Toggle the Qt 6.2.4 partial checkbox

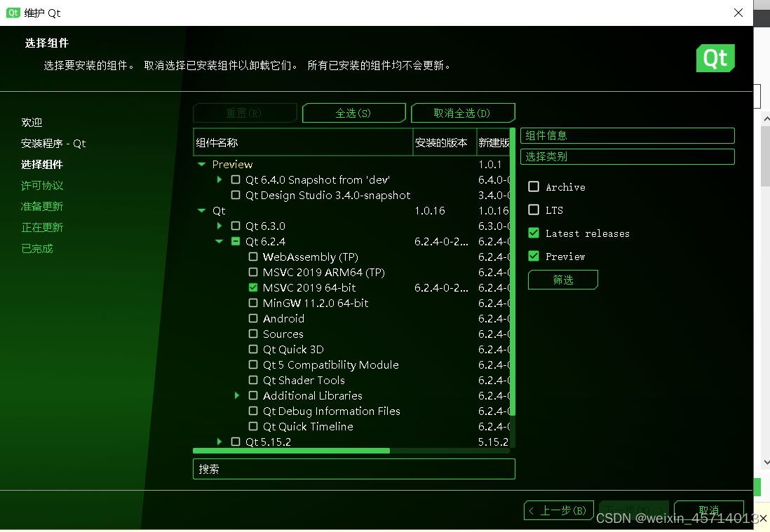pyautogui.click(x=236, y=241)
